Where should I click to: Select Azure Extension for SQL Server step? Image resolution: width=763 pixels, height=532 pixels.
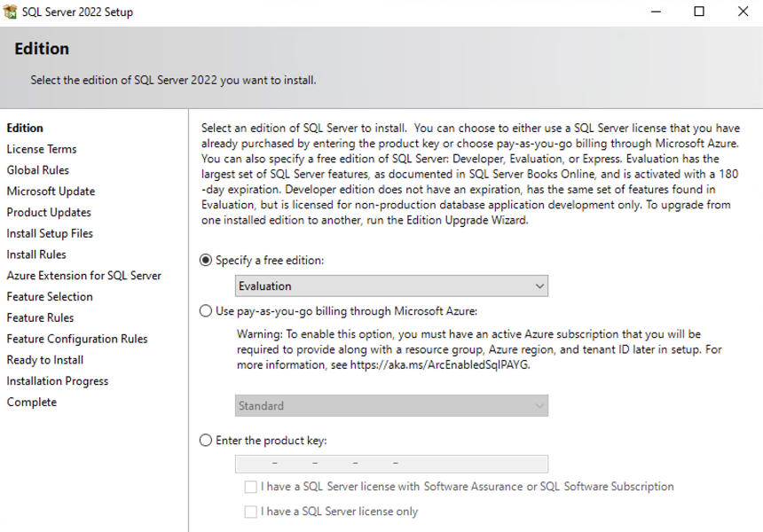[83, 275]
